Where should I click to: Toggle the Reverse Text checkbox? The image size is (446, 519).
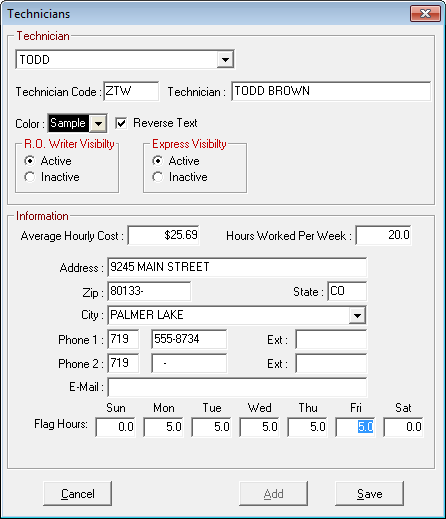coord(121,123)
